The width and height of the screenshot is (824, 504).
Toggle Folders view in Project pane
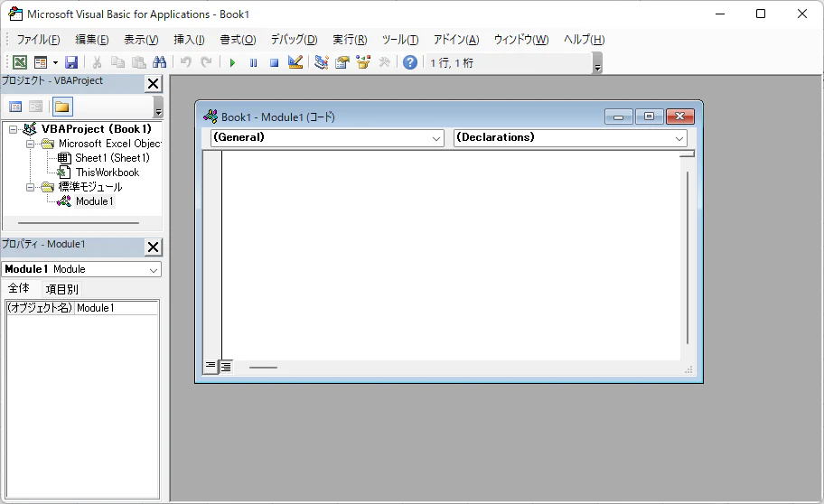click(62, 107)
